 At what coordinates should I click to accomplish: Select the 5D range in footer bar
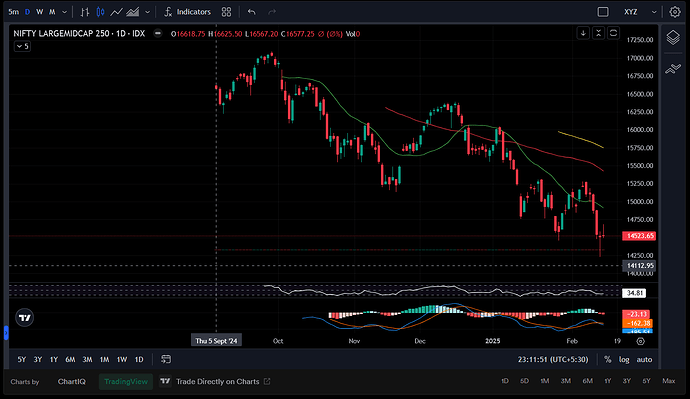pyautogui.click(x=524, y=381)
